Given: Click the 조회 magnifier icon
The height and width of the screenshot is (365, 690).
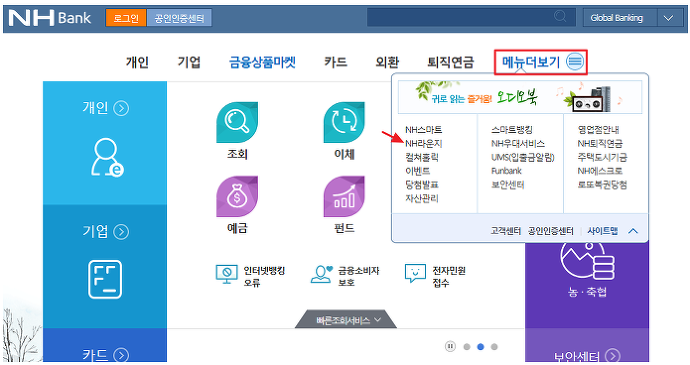Looking at the screenshot, I should click(x=237, y=122).
